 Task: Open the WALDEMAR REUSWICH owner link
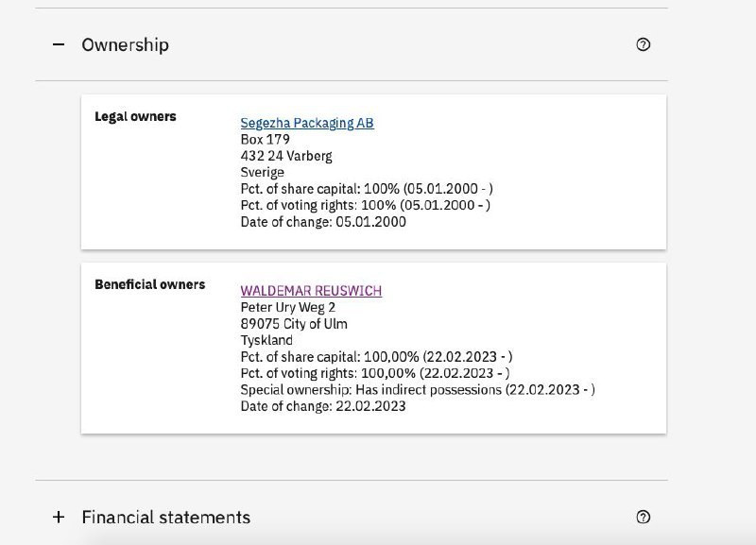click(x=311, y=291)
